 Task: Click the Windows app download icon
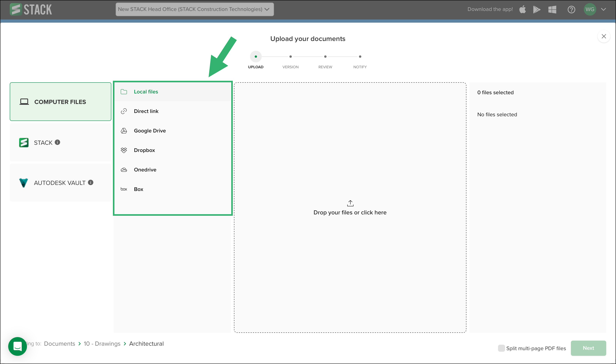[x=552, y=9]
